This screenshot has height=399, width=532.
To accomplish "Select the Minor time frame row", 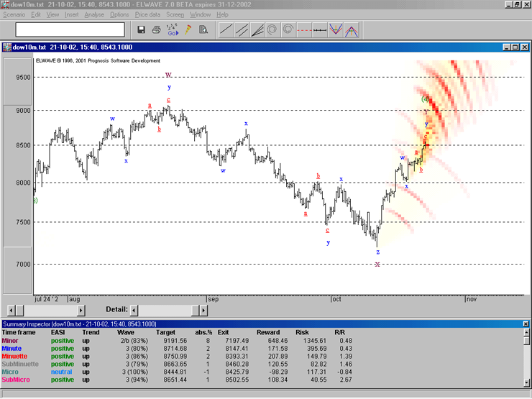I will tap(12, 340).
